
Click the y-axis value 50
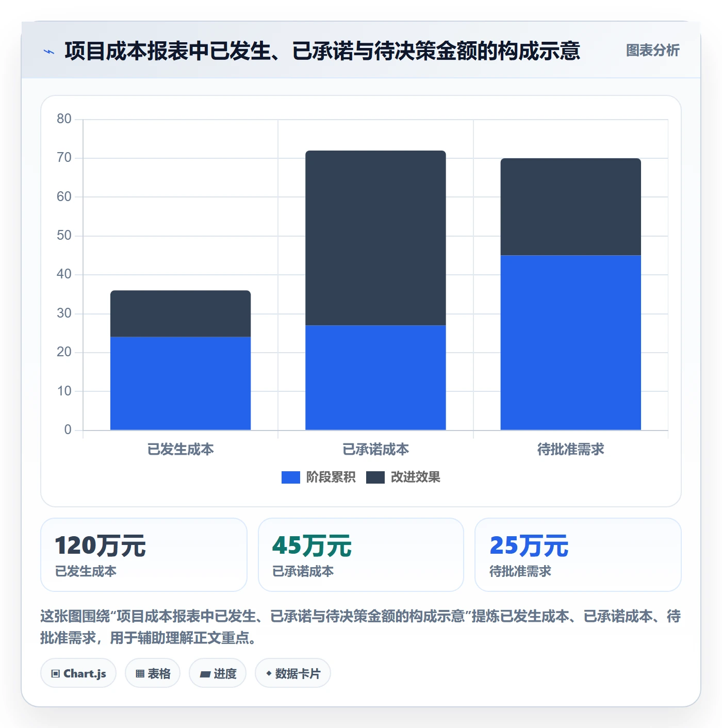click(64, 236)
